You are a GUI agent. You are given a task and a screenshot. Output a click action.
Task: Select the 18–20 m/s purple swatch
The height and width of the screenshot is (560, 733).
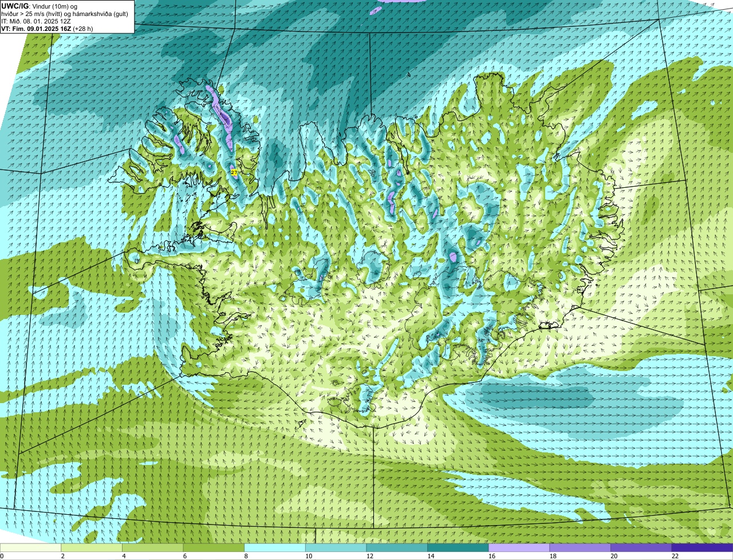pyautogui.click(x=580, y=547)
